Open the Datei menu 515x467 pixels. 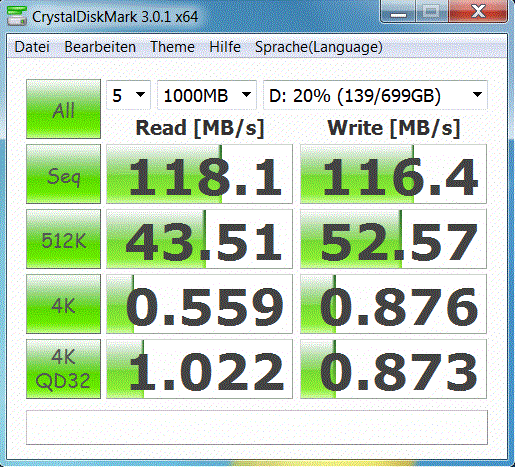[32, 47]
